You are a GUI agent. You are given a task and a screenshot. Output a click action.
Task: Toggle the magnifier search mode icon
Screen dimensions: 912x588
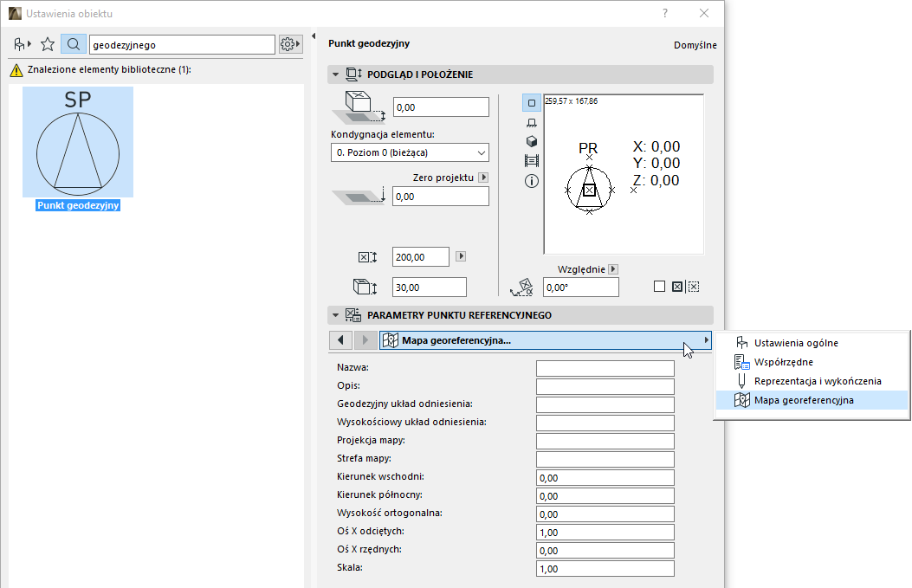(74, 44)
